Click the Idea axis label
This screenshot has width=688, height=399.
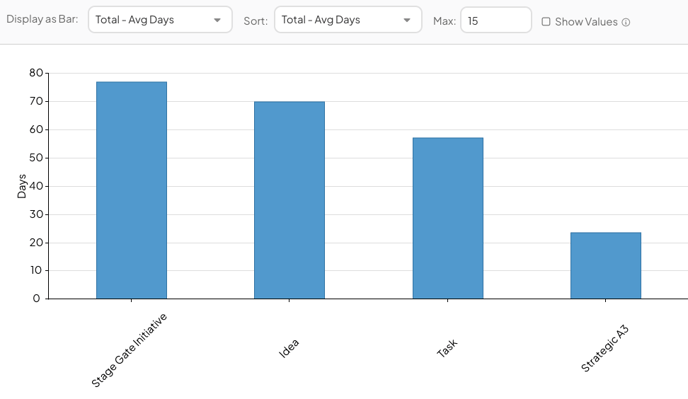point(289,348)
